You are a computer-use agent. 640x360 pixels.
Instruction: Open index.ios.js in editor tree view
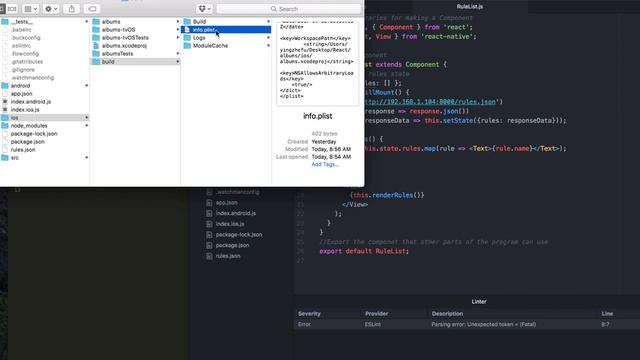pyautogui.click(x=230, y=224)
